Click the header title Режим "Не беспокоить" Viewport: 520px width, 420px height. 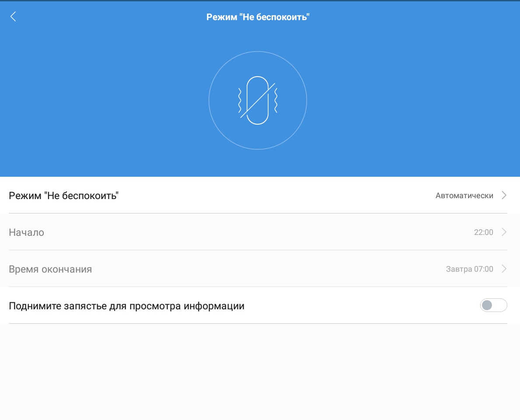[258, 17]
